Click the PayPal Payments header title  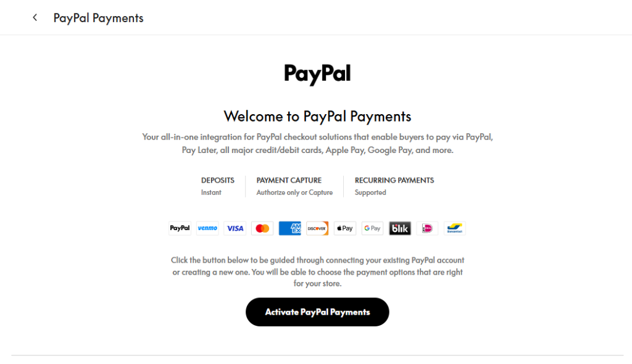(x=98, y=17)
